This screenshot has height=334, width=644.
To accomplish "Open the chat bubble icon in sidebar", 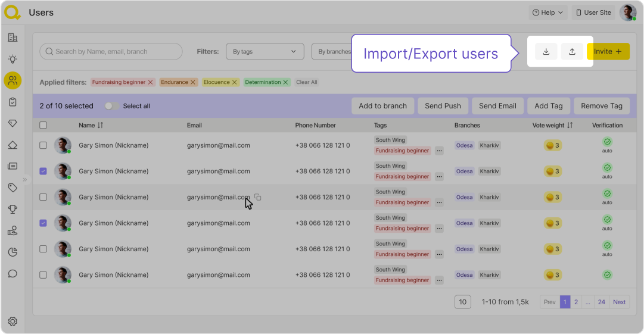I will [x=13, y=274].
